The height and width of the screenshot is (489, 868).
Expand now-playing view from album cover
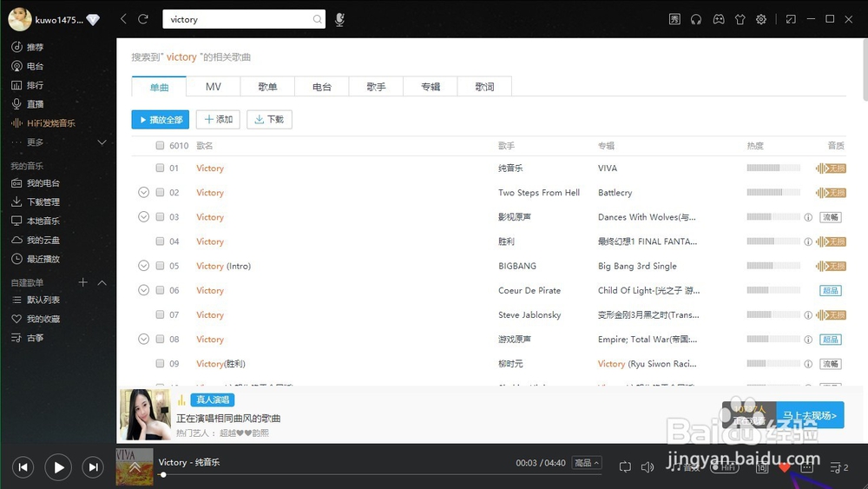pos(135,466)
